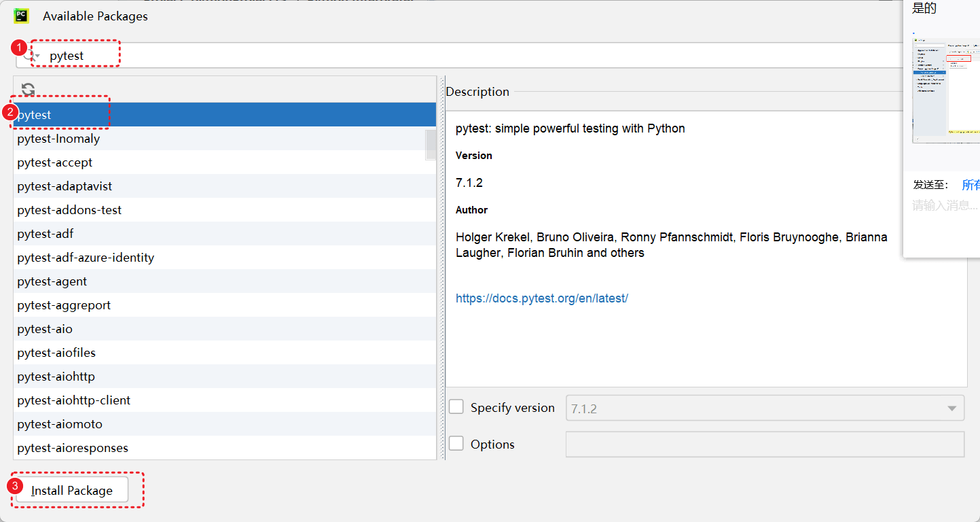Click the Options text field
The width and height of the screenshot is (980, 522).
click(x=765, y=445)
